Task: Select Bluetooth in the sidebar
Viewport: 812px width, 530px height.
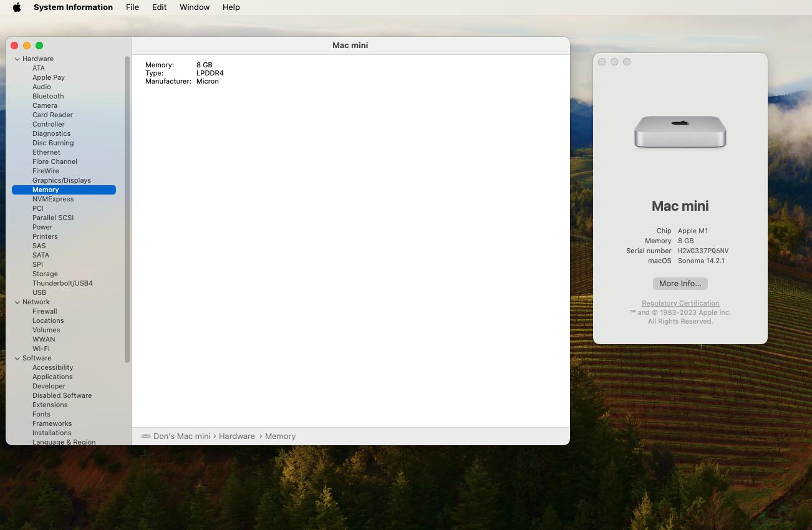Action: pyautogui.click(x=48, y=96)
